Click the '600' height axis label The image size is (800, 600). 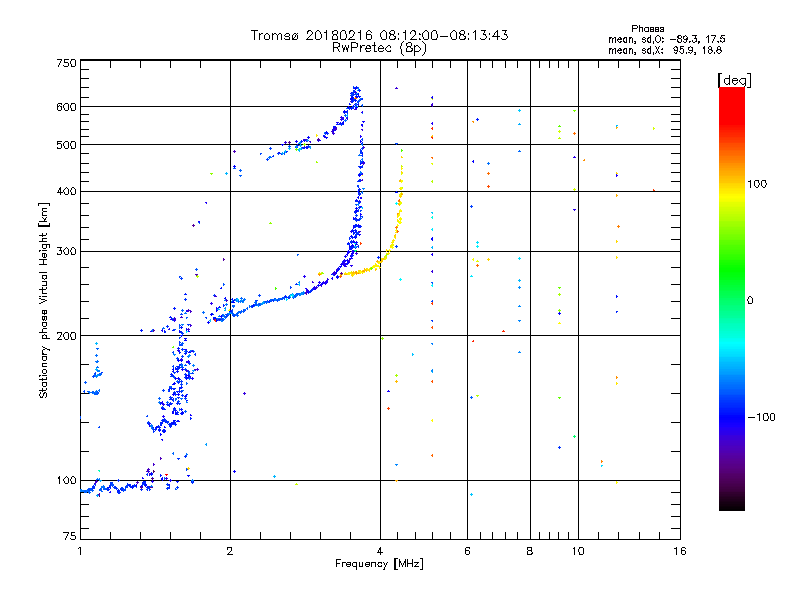click(66, 107)
